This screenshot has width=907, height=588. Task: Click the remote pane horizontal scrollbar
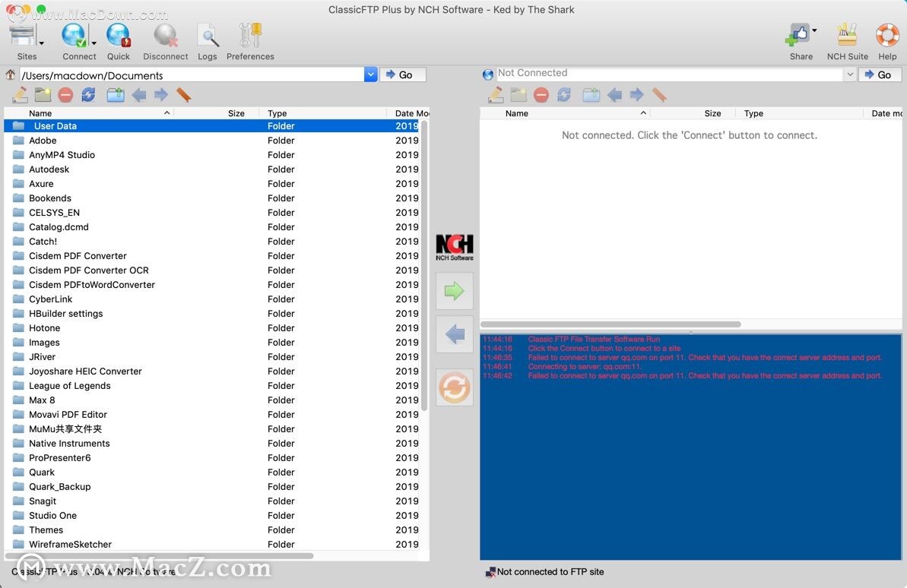(x=610, y=324)
